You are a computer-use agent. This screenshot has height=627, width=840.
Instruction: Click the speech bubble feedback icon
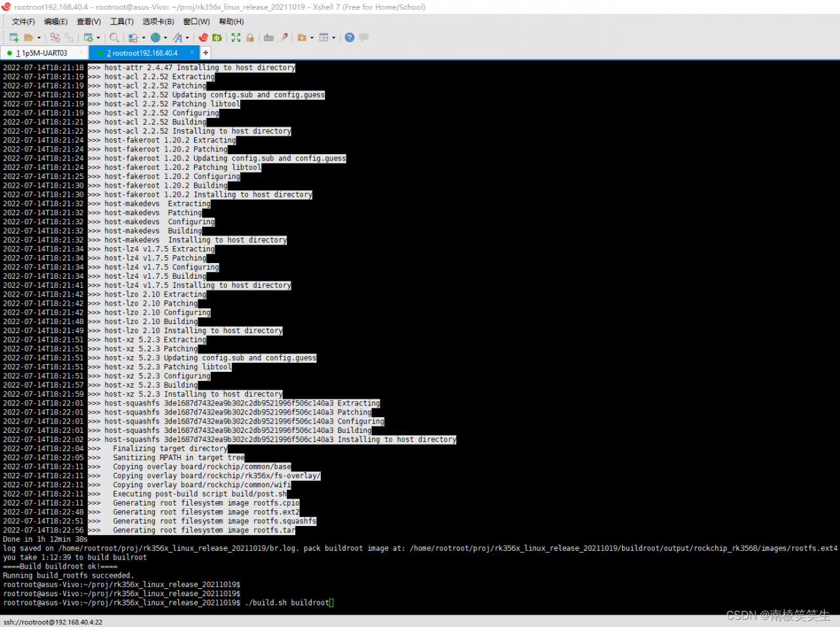point(364,37)
